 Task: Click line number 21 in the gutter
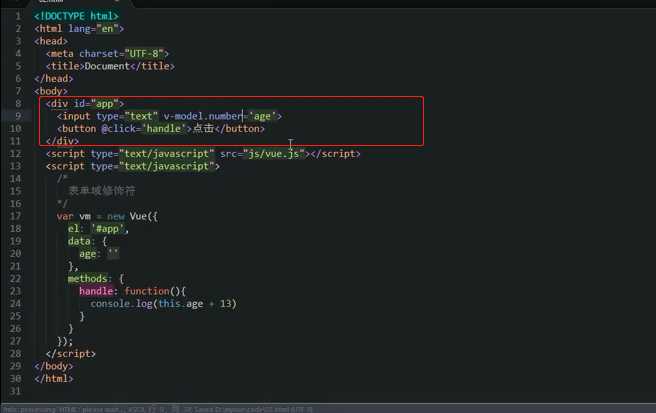pos(15,266)
